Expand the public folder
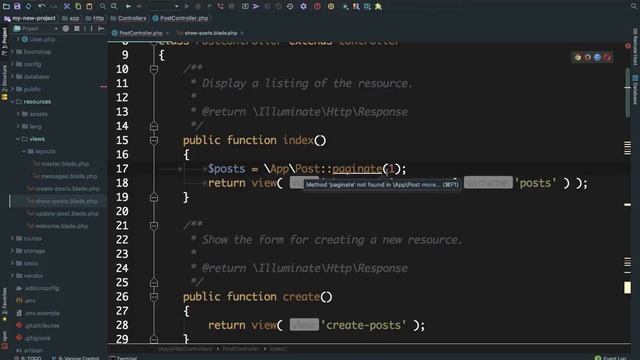Screen dimensions: 640x360 click(x=13, y=89)
